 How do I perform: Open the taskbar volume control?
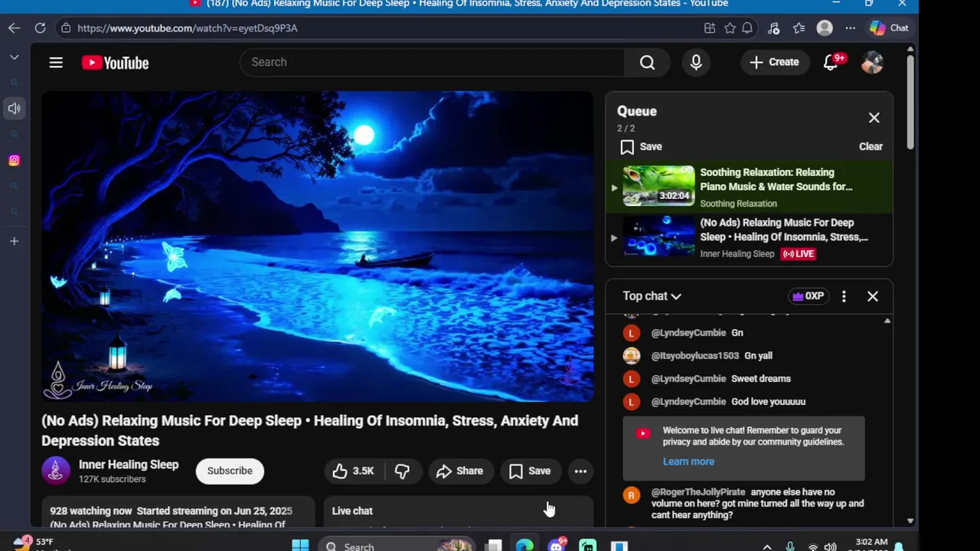coord(831,546)
